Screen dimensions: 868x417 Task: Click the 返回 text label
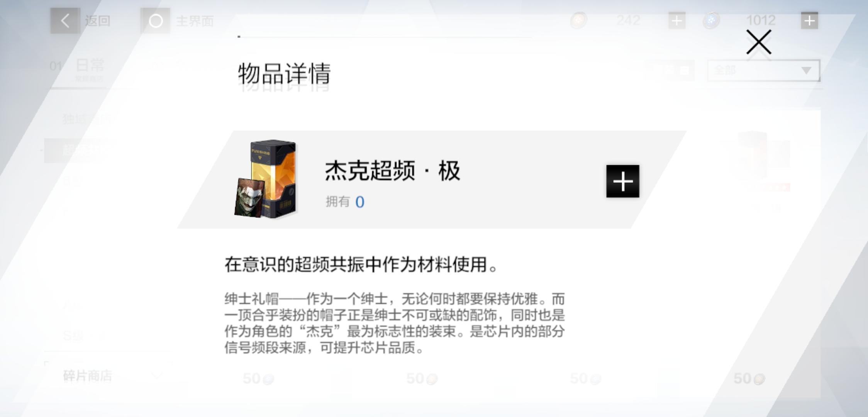(x=98, y=21)
